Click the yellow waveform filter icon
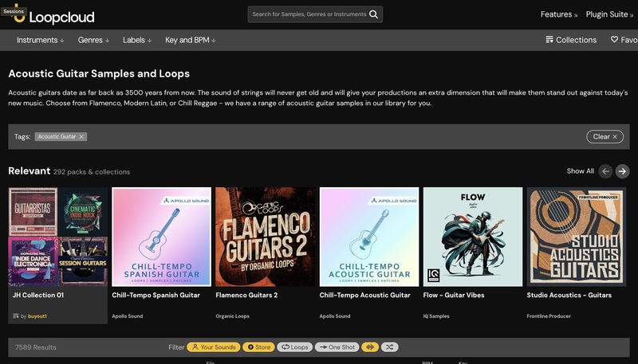The image size is (638, 364). [369, 347]
